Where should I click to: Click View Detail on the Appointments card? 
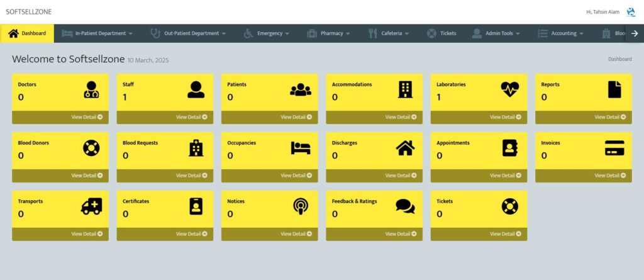506,176
